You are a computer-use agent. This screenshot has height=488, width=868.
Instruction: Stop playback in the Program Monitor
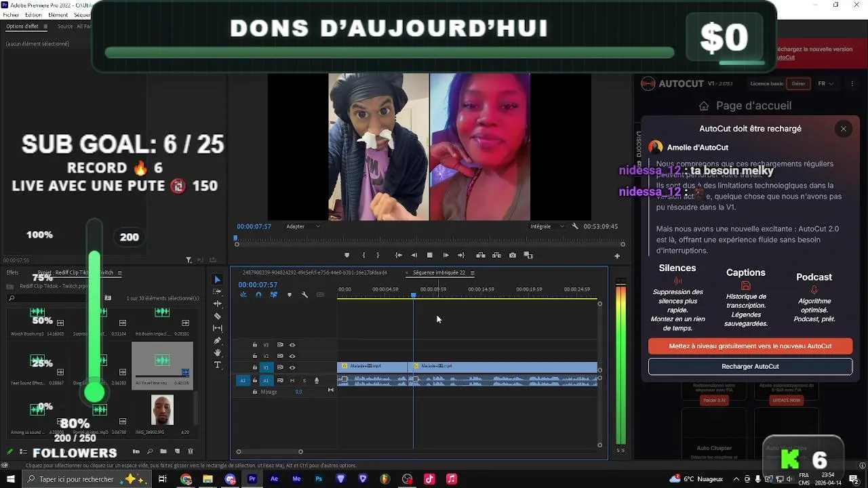click(x=430, y=256)
